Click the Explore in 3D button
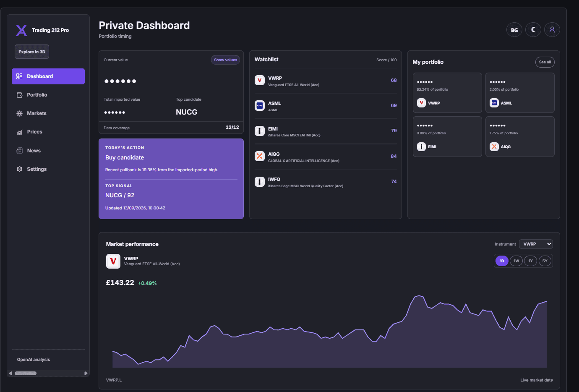Screen dimensions: 579x392 pos(32,52)
